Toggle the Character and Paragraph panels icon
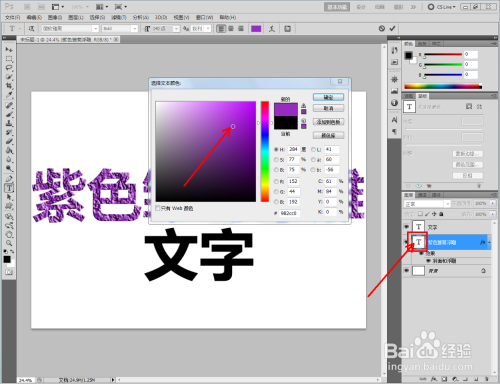This screenshot has width=500, height=384. tap(287, 29)
